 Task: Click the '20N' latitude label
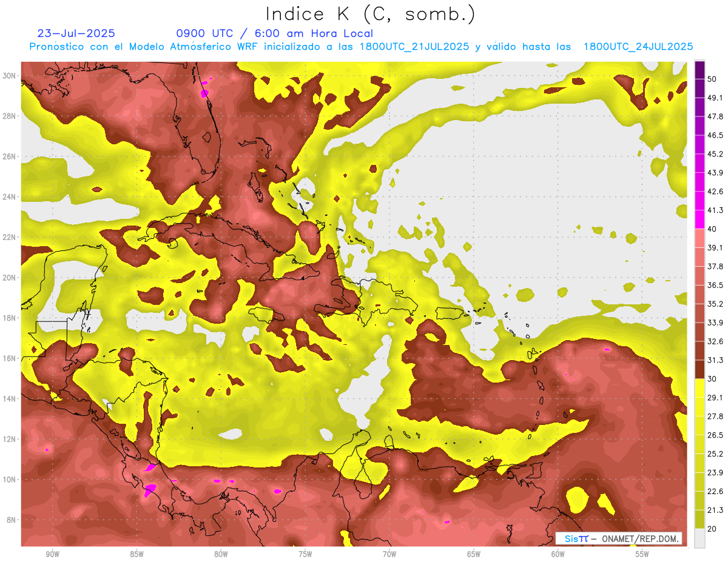[x=9, y=278]
